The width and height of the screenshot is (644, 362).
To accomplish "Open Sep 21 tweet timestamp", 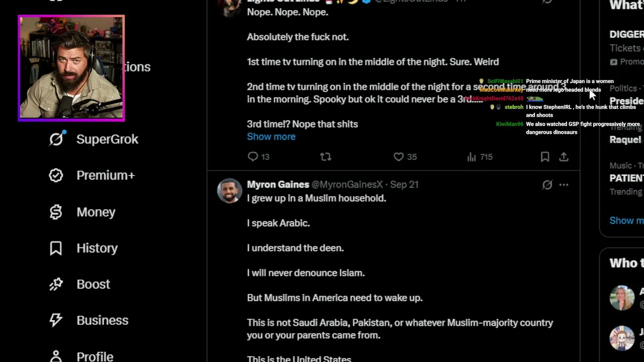I will [x=405, y=185].
